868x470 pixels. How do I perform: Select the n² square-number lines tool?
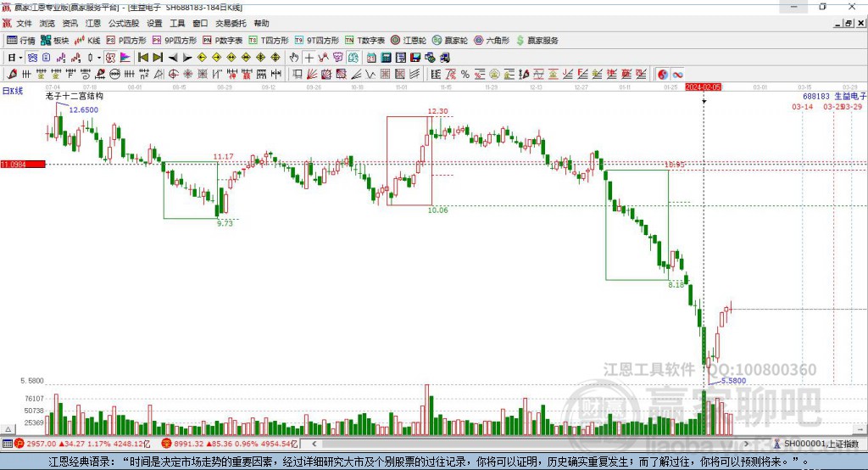tap(144, 75)
